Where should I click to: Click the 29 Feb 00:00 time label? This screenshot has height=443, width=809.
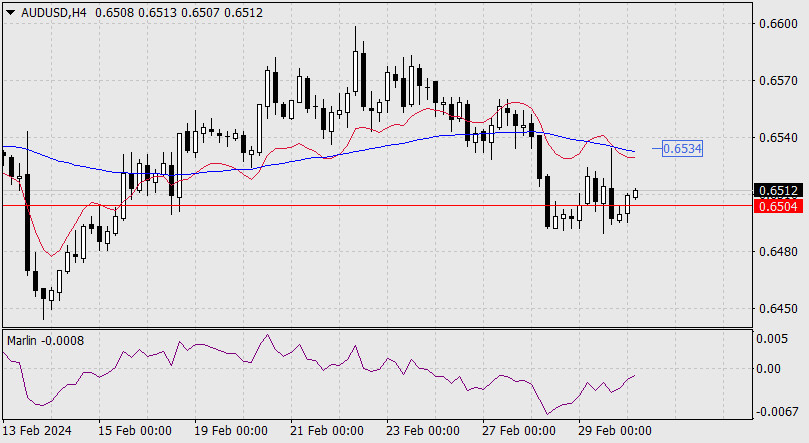pyautogui.click(x=614, y=431)
